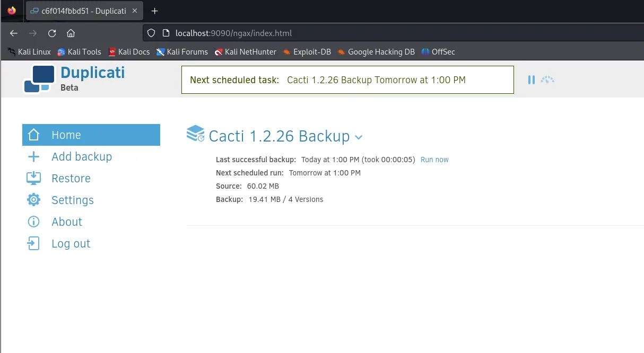Image resolution: width=644 pixels, height=353 pixels.
Task: Click the page info icon in address bar
Action: pos(165,33)
